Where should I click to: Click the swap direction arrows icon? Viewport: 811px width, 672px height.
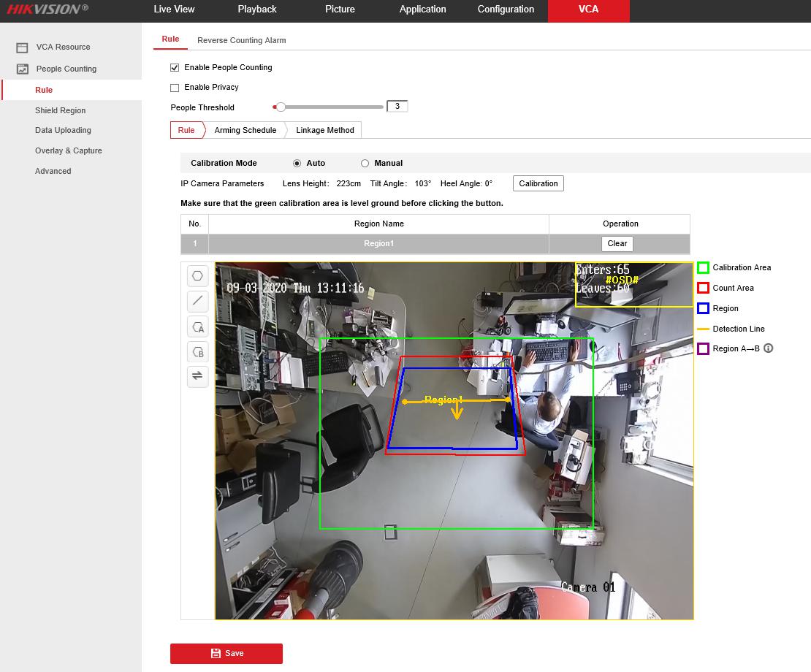point(198,376)
